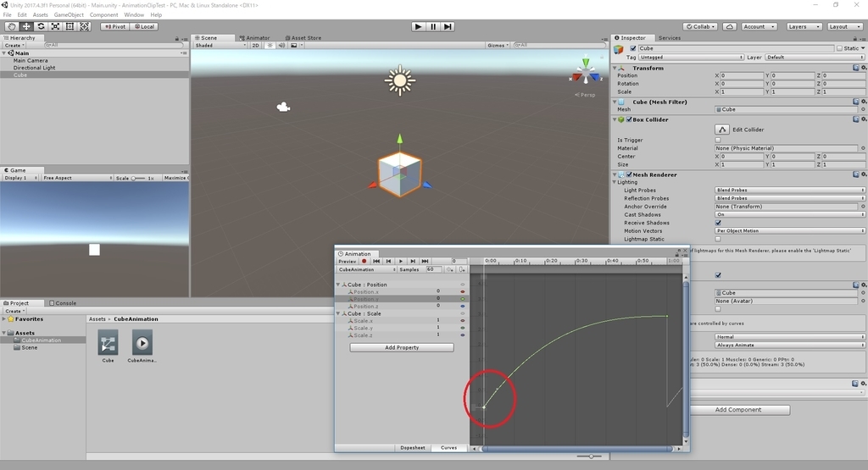868x470 pixels.
Task: Click the Pause button in top toolbar
Action: pyautogui.click(x=433, y=26)
